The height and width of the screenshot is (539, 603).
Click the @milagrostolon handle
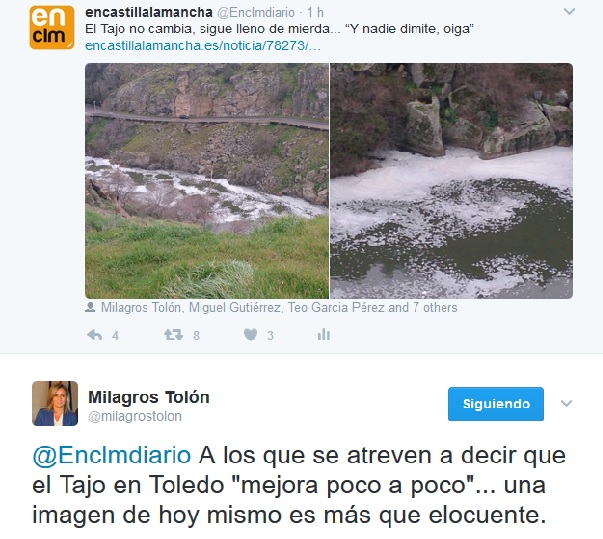point(135,416)
